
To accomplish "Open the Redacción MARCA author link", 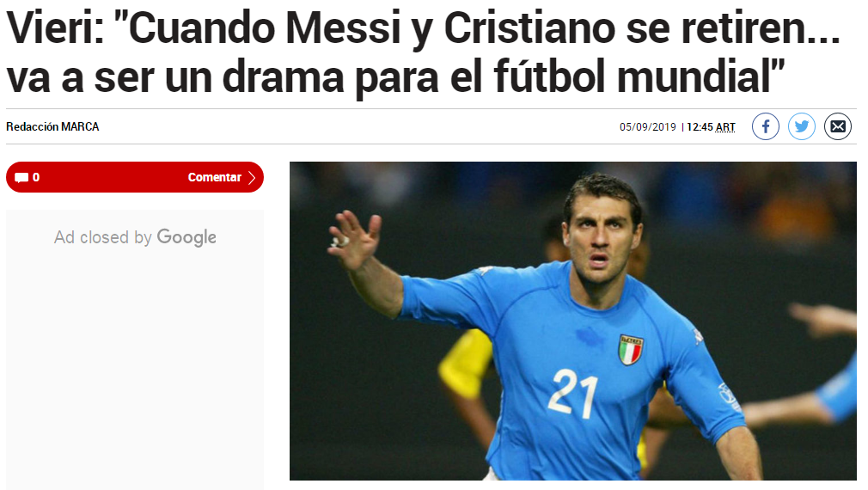I will tap(52, 126).
